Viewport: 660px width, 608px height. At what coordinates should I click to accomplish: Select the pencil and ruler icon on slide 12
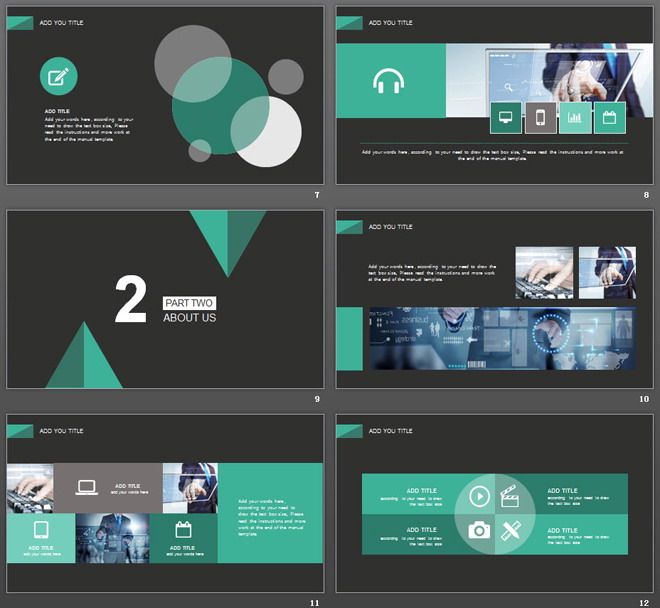[x=511, y=530]
